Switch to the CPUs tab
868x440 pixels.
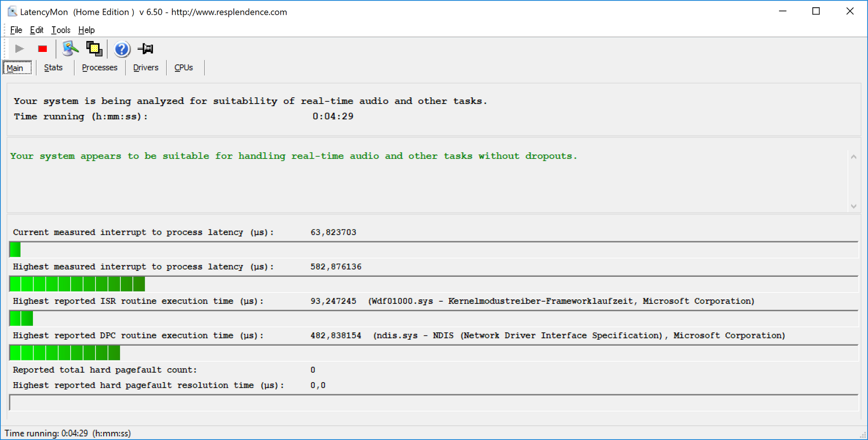(x=184, y=68)
